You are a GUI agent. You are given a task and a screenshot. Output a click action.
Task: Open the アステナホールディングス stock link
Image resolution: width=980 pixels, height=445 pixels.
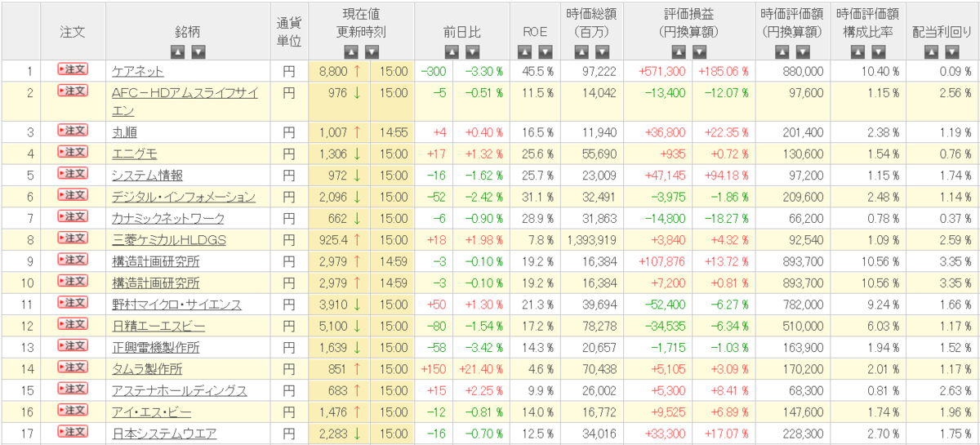[180, 390]
